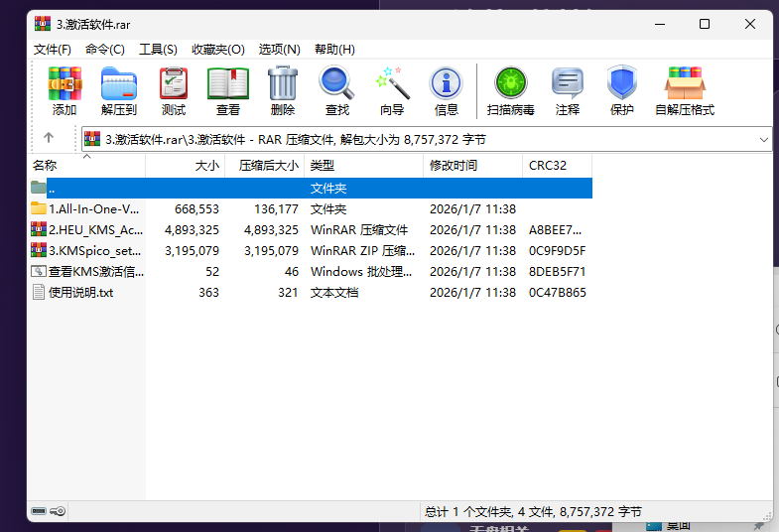
Task: Click packed size 3,195,079 in 压缩后大小 column
Action: [271, 251]
